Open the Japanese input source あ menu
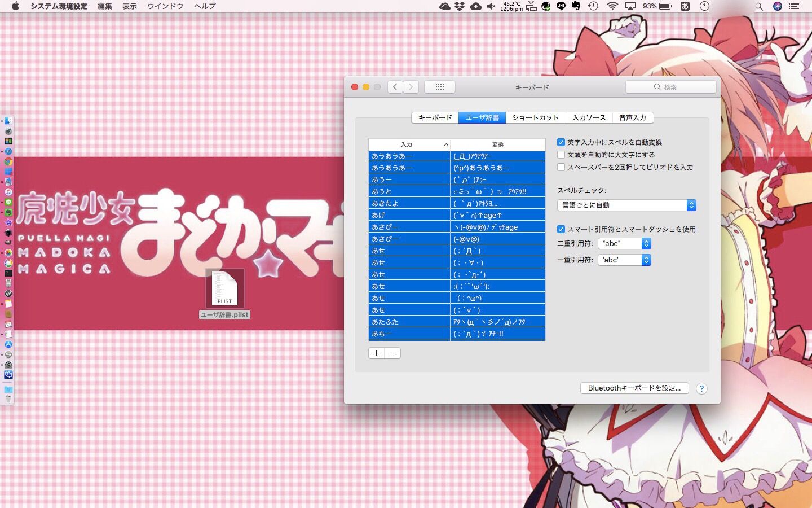 click(x=685, y=6)
